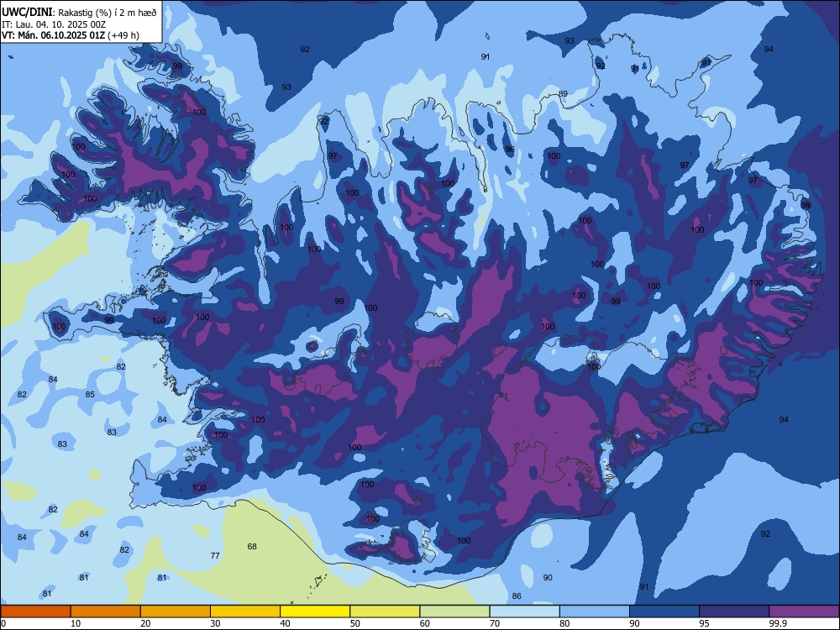Viewport: 840px width, 630px height.
Task: Click the dark orange 0–10 legend swatch
Action: (x=35, y=612)
